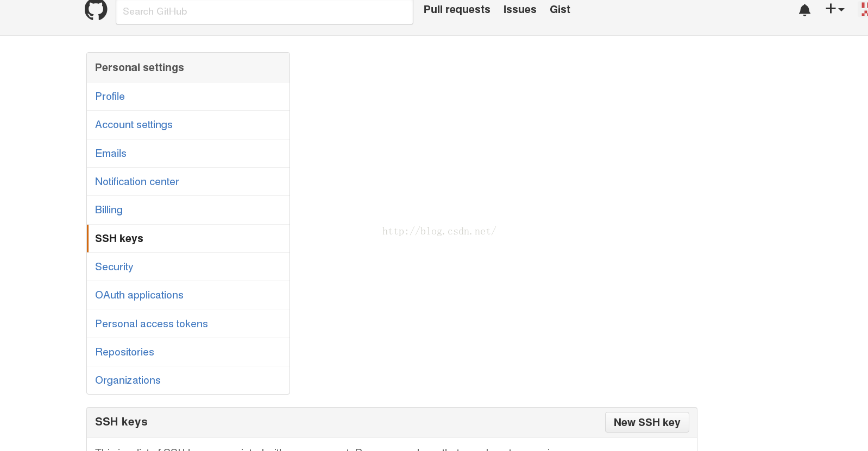This screenshot has width=868, height=451.
Task: Open Repositories settings
Action: pos(188,352)
